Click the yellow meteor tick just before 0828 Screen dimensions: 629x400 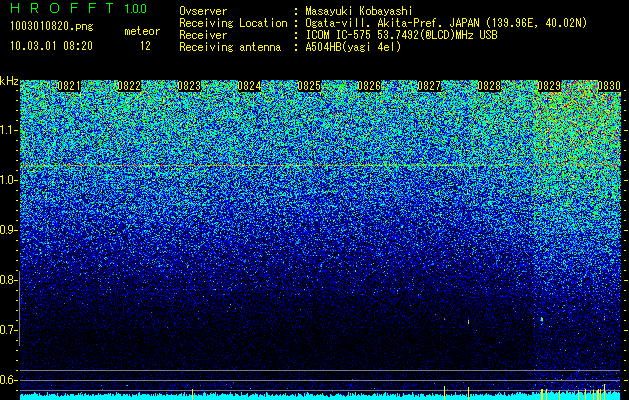pyautogui.click(x=469, y=393)
